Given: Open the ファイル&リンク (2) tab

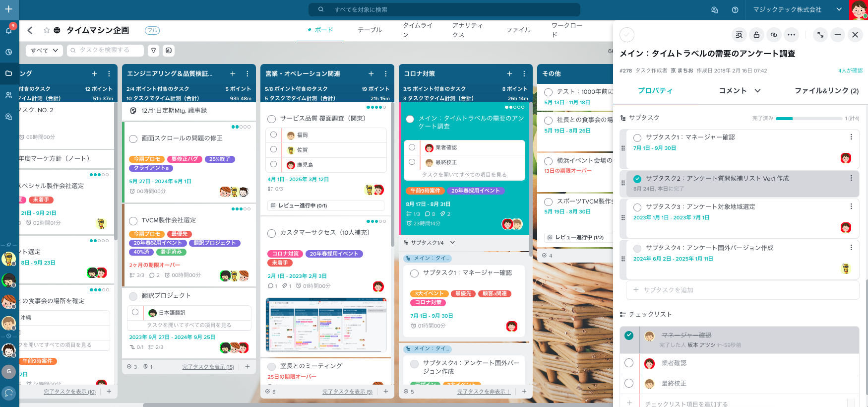Looking at the screenshot, I should tap(826, 91).
